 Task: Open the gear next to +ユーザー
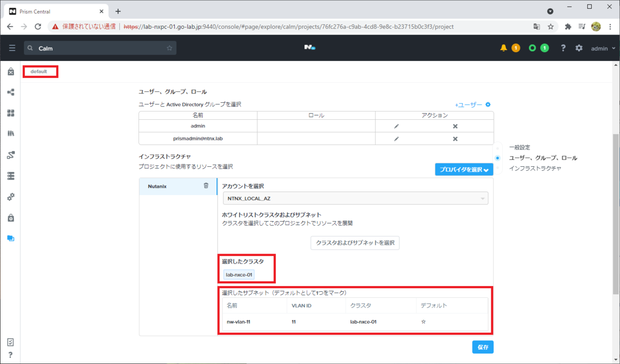tap(488, 105)
